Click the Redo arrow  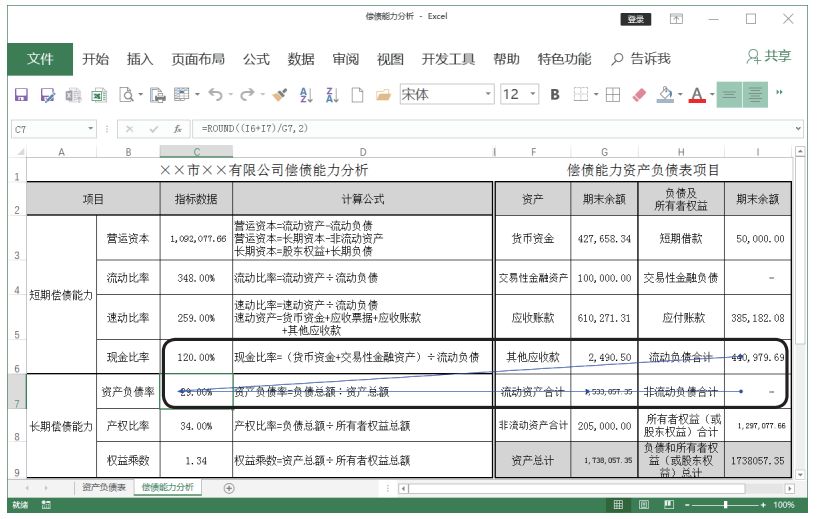coord(247,94)
